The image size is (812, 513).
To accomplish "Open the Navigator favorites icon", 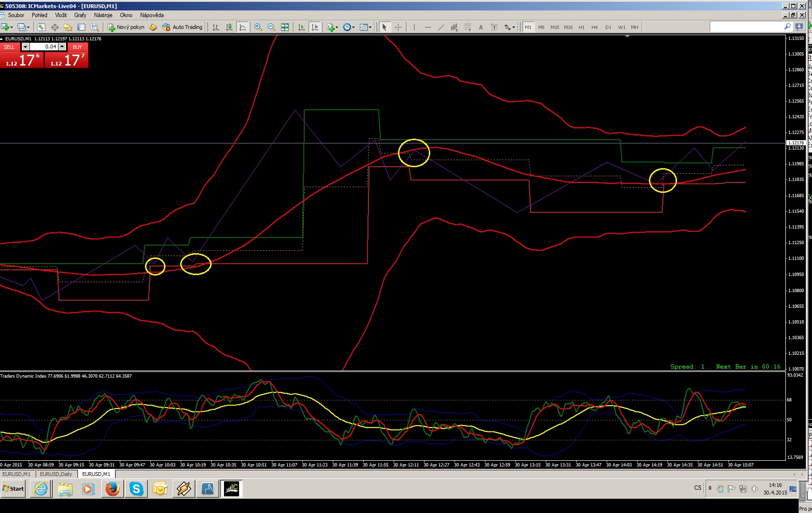I will [68, 27].
